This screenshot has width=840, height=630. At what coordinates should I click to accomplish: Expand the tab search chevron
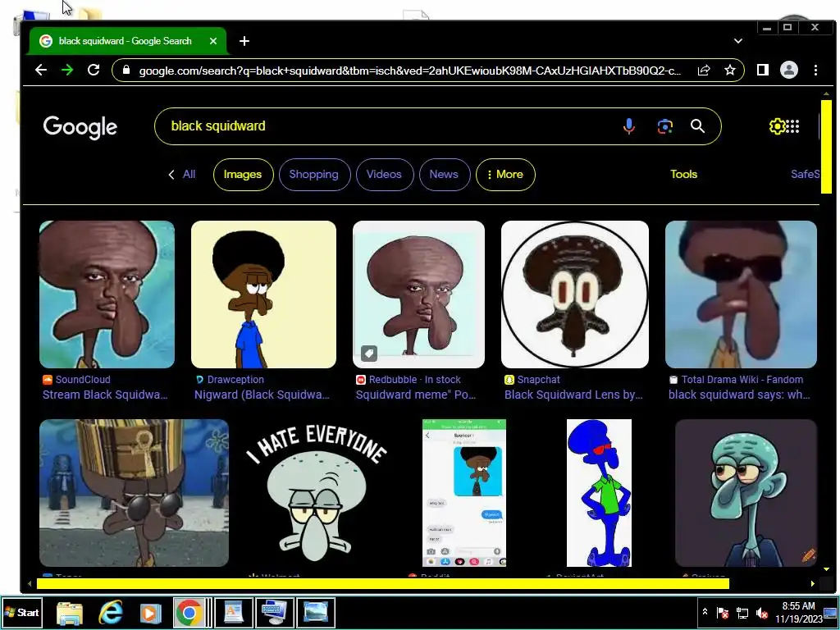(x=737, y=41)
